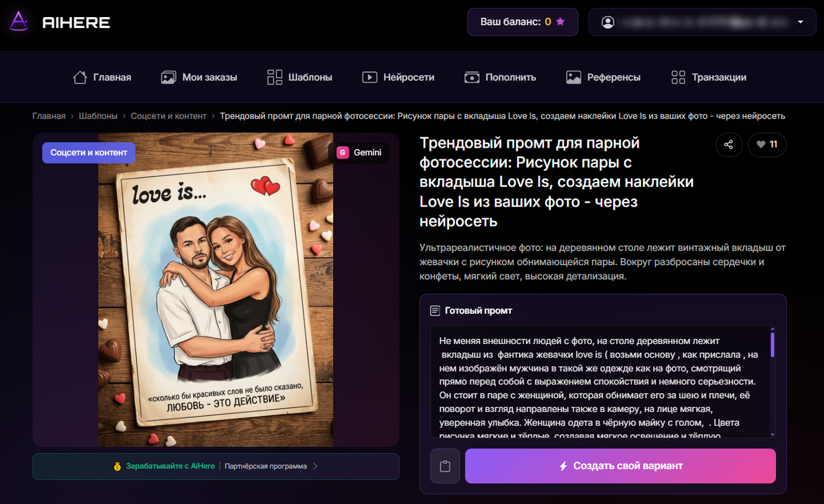Copy prompt with clipboard icon button

tap(445, 466)
